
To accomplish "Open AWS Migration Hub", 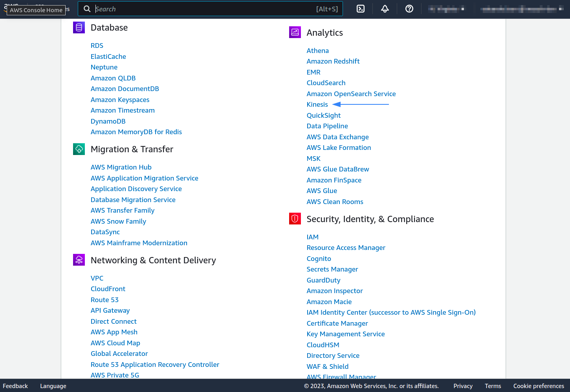I will click(x=121, y=167).
